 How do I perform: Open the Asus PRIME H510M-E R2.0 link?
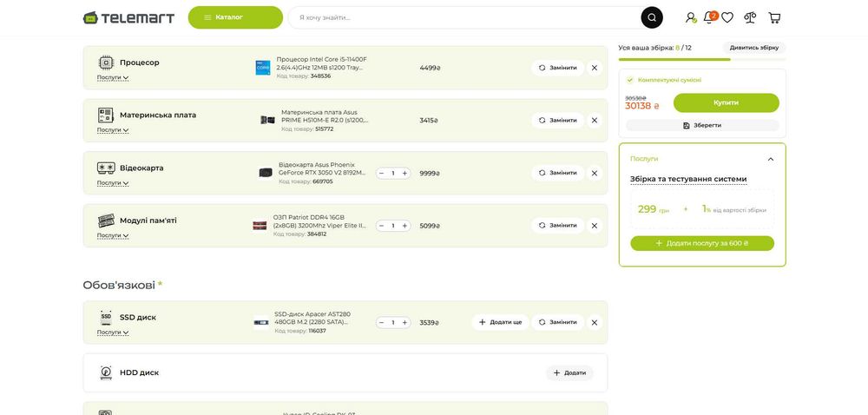coord(325,115)
